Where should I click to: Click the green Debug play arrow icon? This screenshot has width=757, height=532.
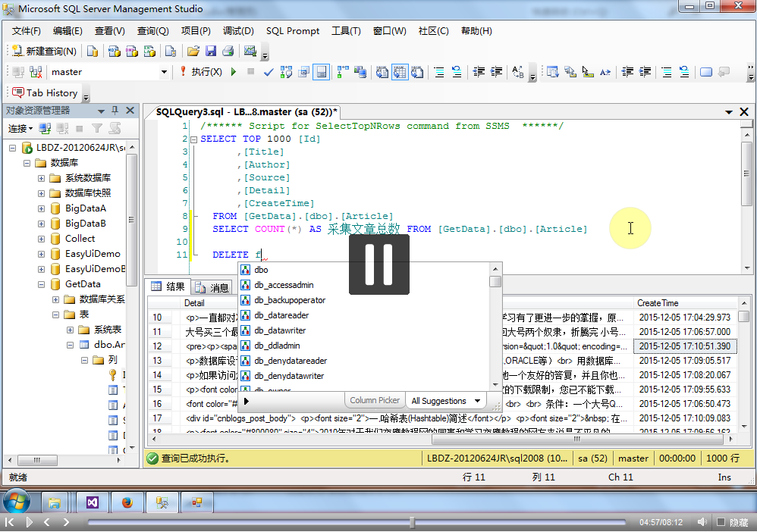[233, 72]
